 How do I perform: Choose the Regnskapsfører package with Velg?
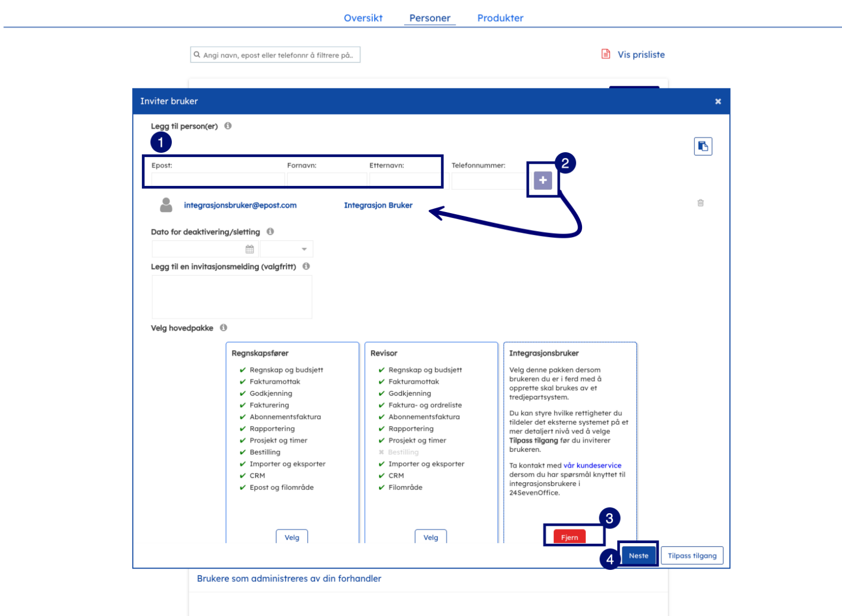click(x=292, y=537)
